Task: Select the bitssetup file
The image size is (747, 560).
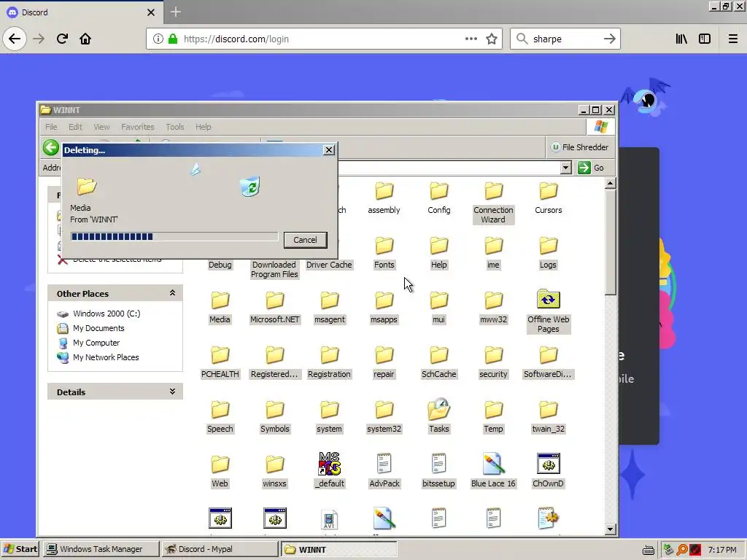Action: click(438, 470)
